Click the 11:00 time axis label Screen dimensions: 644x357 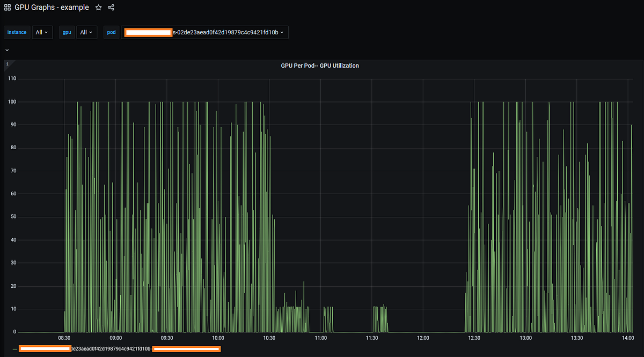[320, 338]
